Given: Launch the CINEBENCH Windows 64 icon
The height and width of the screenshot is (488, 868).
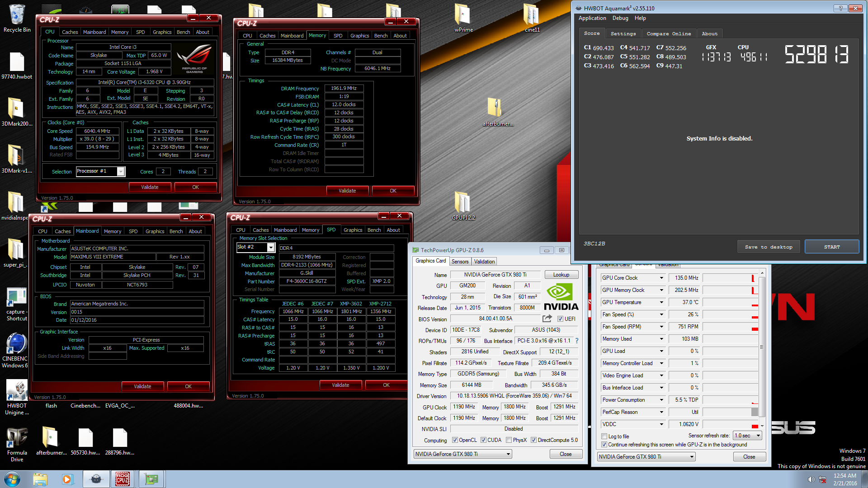Looking at the screenshot, I should click(x=16, y=351).
